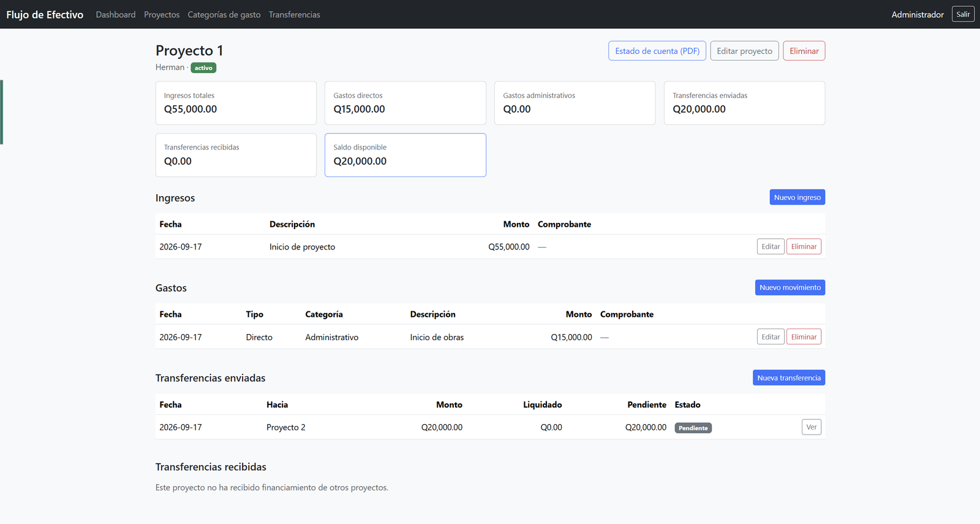
Task: Click the Hacia column header
Action: [277, 404]
